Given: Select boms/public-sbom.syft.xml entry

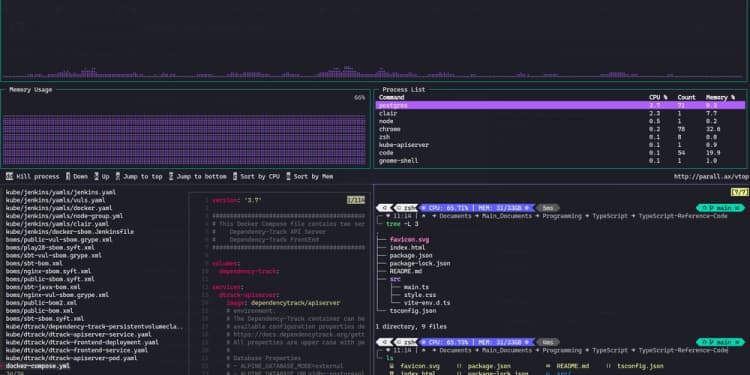Looking at the screenshot, I should tap(50, 279).
